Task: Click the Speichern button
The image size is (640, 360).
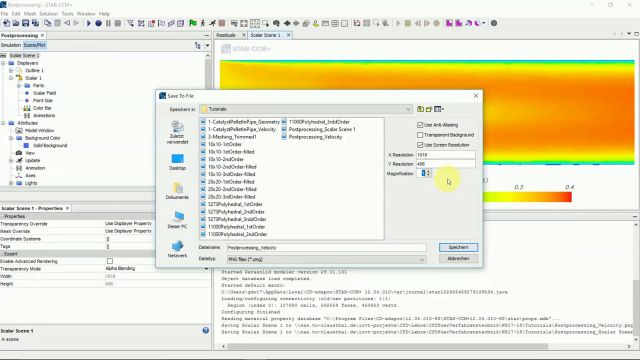Action: click(458, 247)
